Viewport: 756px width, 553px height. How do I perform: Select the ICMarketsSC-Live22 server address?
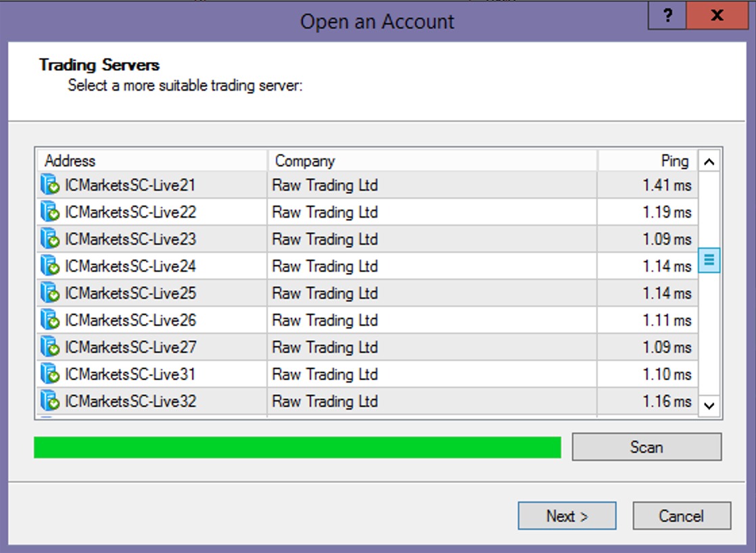[x=131, y=212]
